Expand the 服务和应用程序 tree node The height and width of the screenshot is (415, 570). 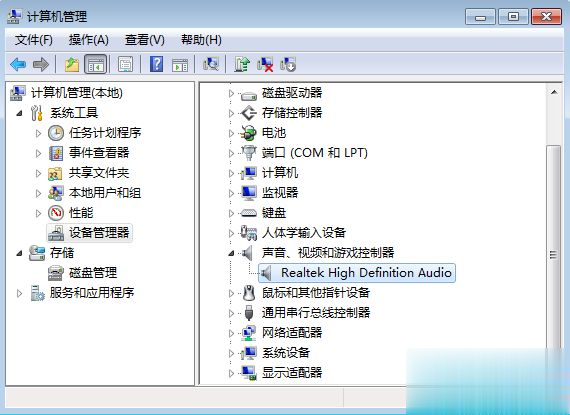pos(19,293)
